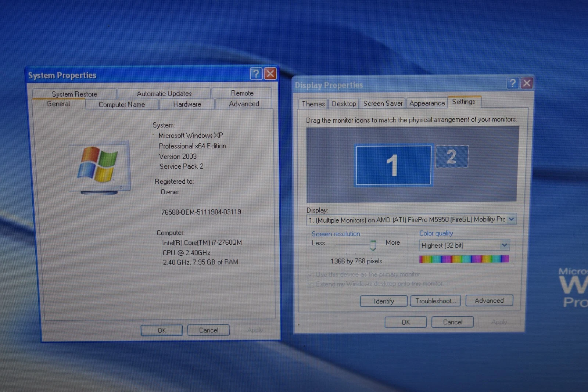Toggle Use this device as primary monitor
588x392 pixels.
pos(311,274)
